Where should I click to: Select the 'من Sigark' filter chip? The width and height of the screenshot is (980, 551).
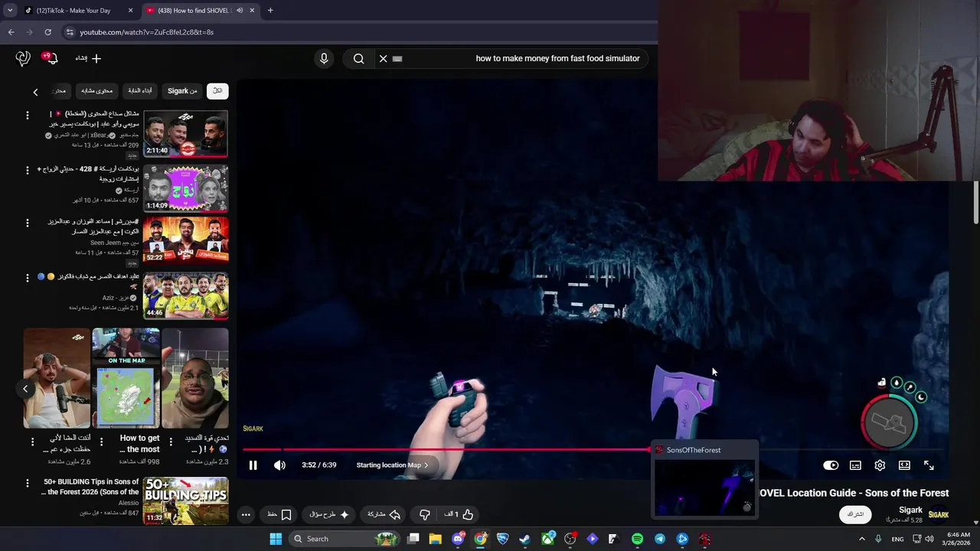coord(182,90)
